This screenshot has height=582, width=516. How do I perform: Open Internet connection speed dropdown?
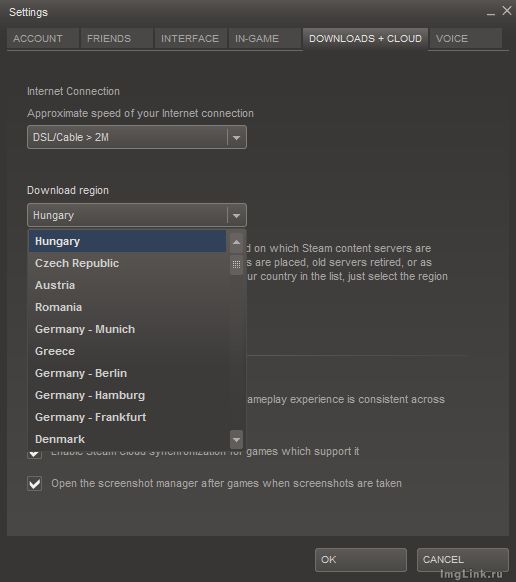coord(137,137)
